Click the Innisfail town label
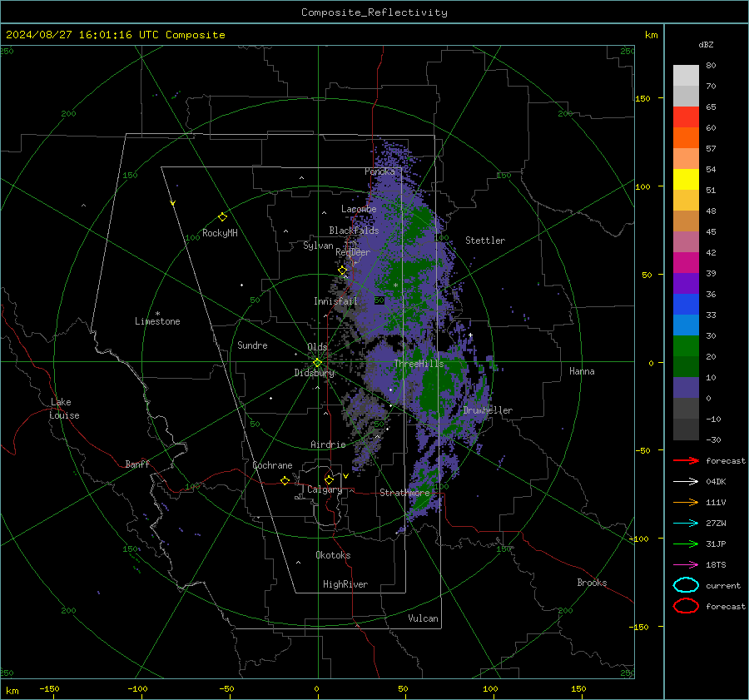749x700 pixels. [x=335, y=301]
